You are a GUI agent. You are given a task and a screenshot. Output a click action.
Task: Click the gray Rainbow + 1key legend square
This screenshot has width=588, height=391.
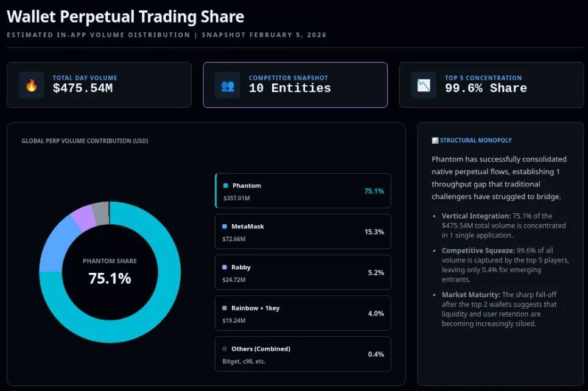[225, 308]
